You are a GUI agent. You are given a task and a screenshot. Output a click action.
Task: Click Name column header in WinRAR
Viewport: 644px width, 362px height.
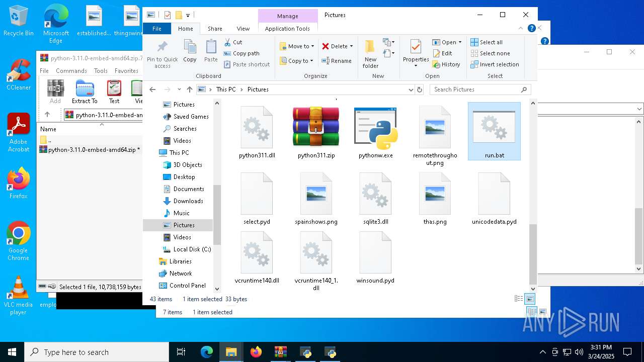(x=48, y=129)
